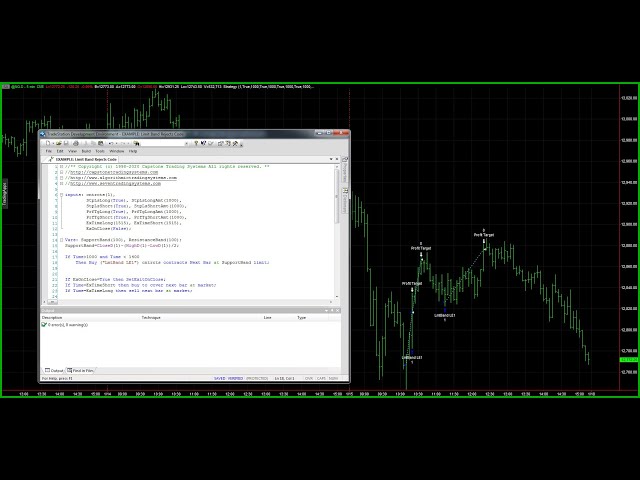Click the SAVED status bar indicator
Screen dimensions: 640x480
[x=220, y=378]
